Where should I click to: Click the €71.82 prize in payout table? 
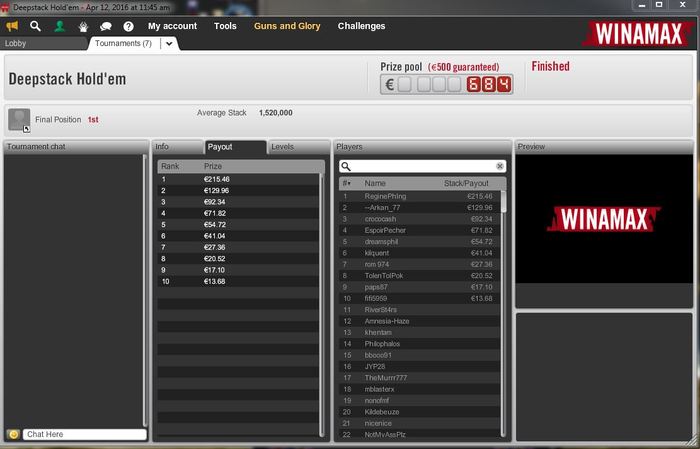(x=215, y=213)
